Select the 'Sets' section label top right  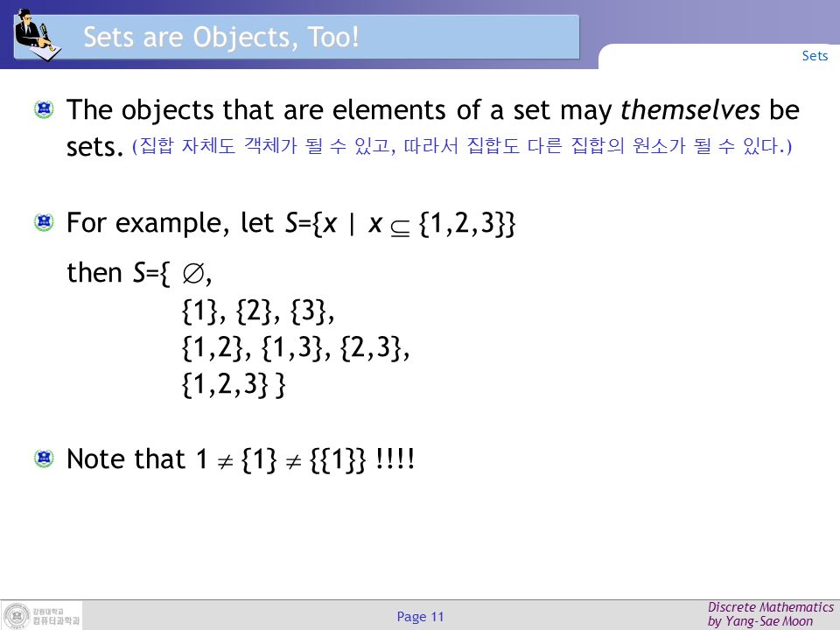coord(815,56)
